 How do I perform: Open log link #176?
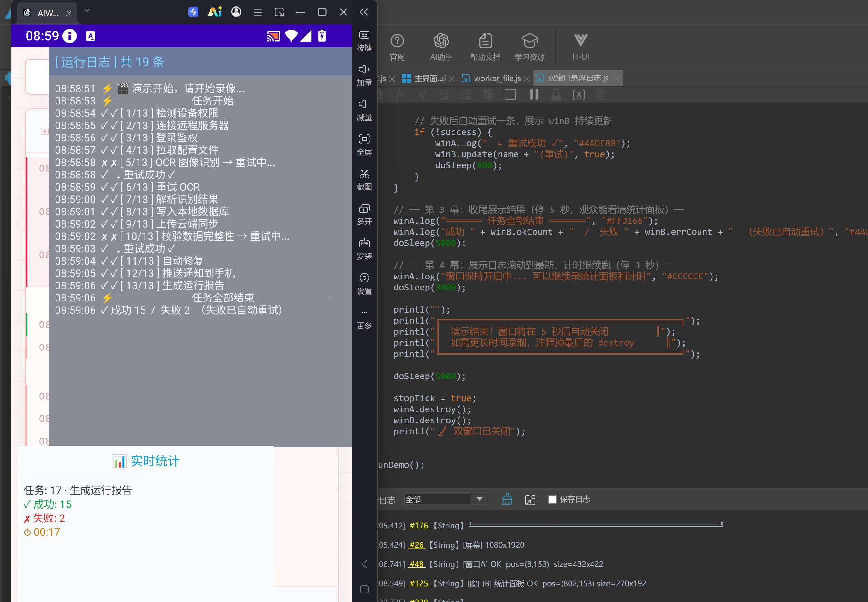point(419,525)
